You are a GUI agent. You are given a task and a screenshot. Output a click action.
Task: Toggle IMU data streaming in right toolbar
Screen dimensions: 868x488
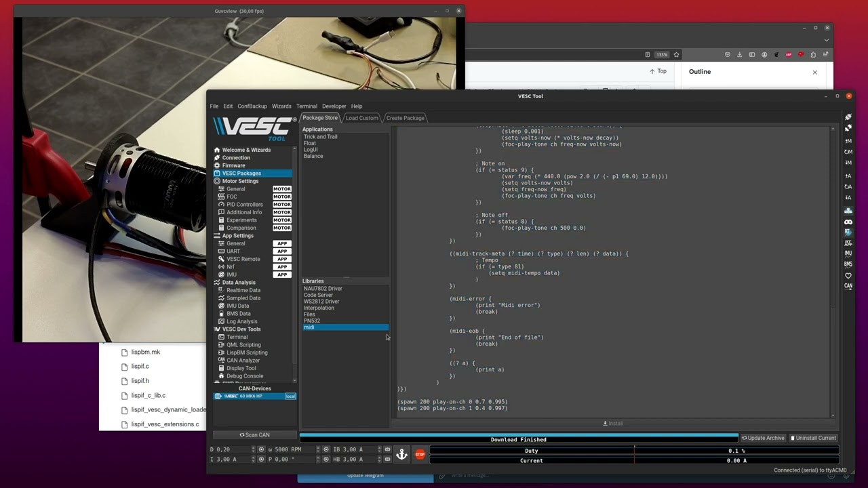click(848, 253)
